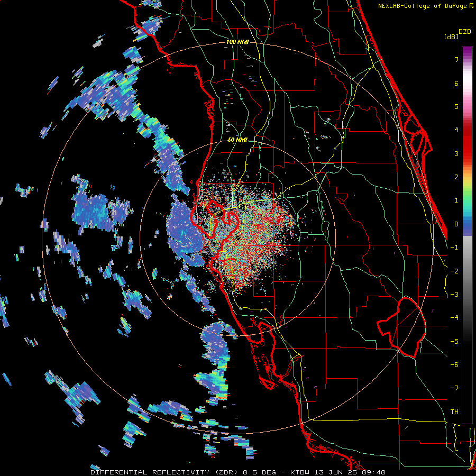The height and width of the screenshot is (476, 476).
Task: Select the -2 value on the color scale
Action: tap(454, 271)
